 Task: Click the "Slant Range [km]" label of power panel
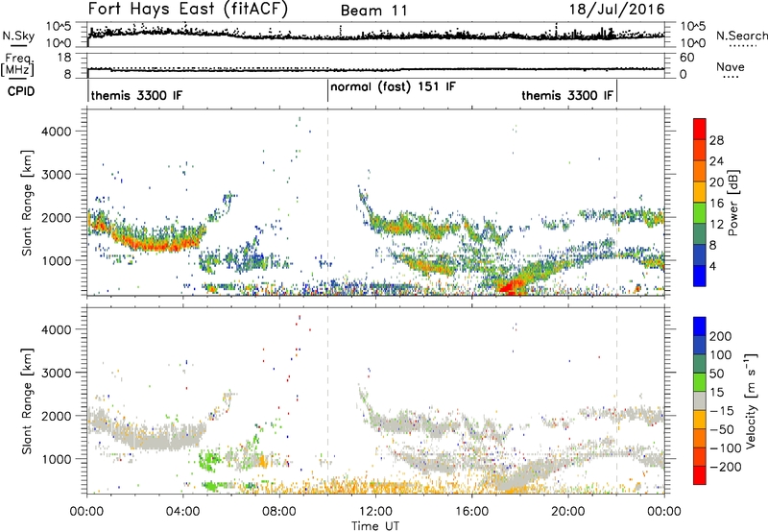tap(27, 203)
